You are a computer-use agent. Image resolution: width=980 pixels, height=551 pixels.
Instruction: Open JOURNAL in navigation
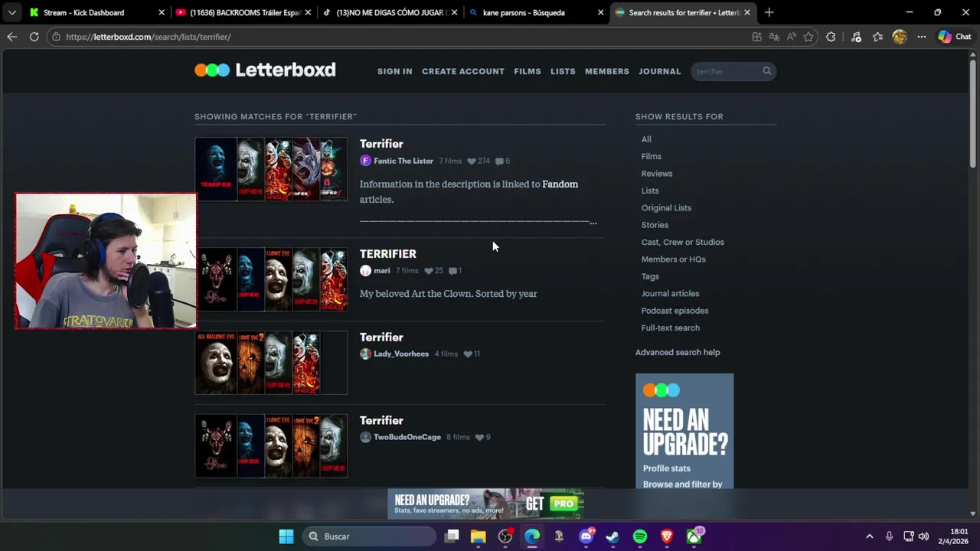659,71
